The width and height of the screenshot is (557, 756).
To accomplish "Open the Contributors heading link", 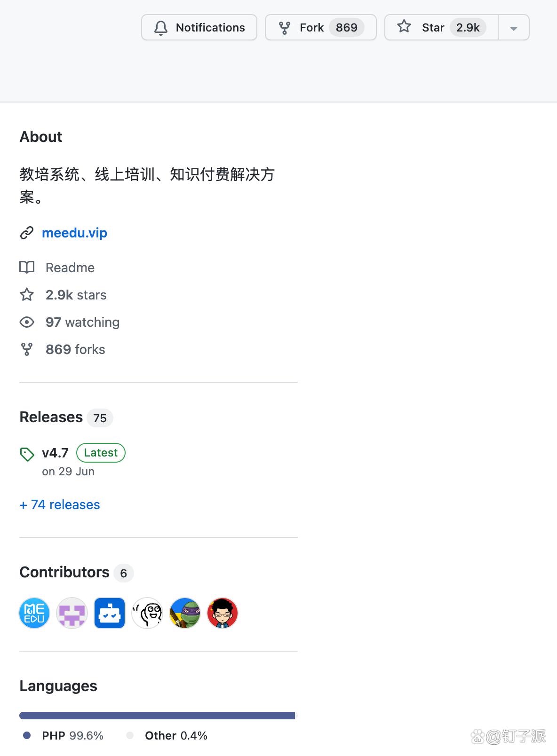I will point(64,572).
